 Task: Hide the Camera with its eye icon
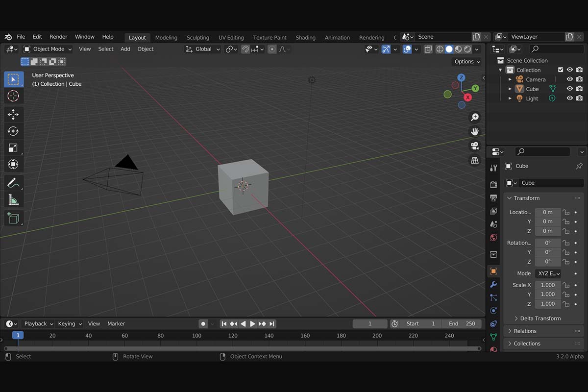[x=570, y=79]
